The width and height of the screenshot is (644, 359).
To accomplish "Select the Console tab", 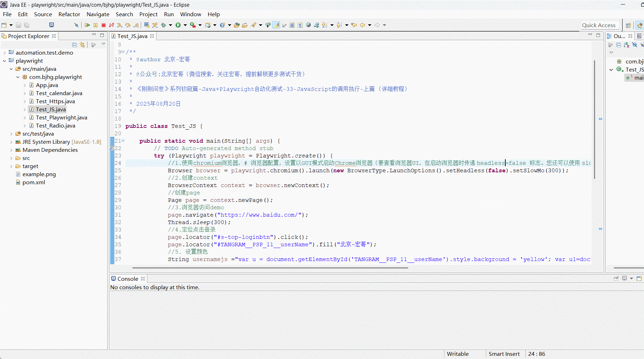I will [128, 279].
